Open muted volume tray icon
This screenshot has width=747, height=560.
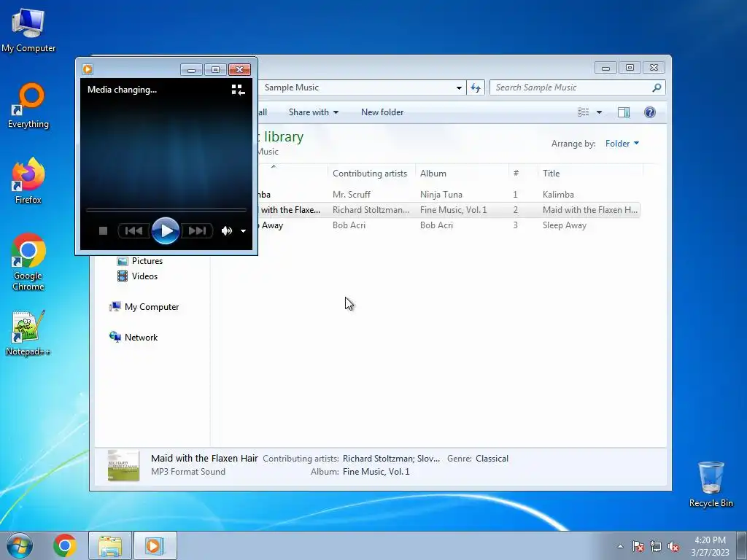tap(673, 546)
